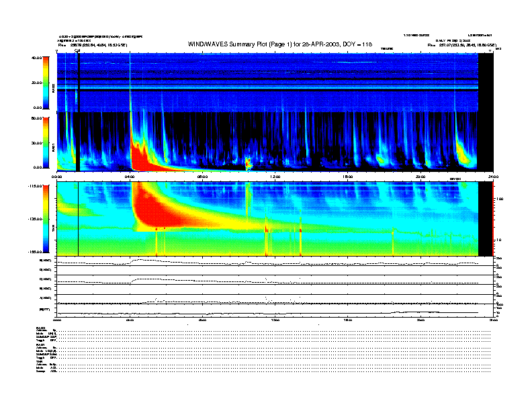Viewport: 532px width, 411px height.
Task: Select the -135.00 label on TNR scale
Action: pyautogui.click(x=35, y=219)
